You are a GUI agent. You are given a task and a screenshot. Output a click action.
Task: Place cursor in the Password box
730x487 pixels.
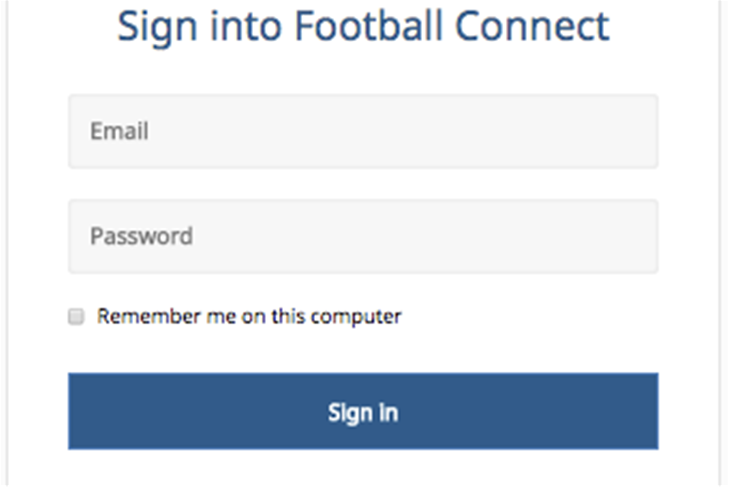pos(362,237)
